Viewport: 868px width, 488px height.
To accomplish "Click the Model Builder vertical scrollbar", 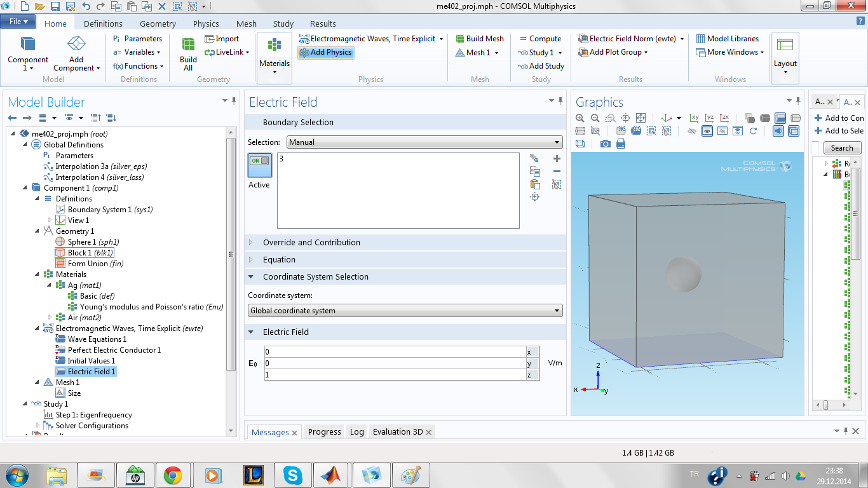I will click(231, 254).
